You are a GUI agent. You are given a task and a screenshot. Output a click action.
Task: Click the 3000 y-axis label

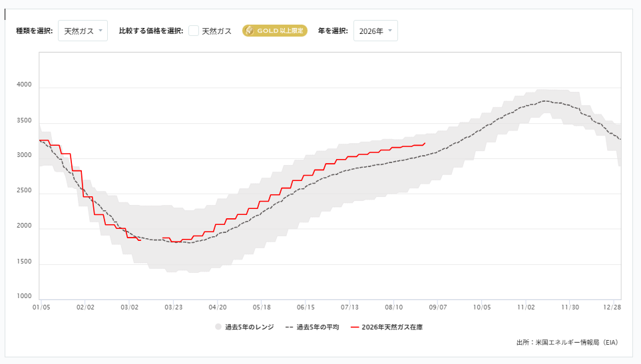(24, 155)
